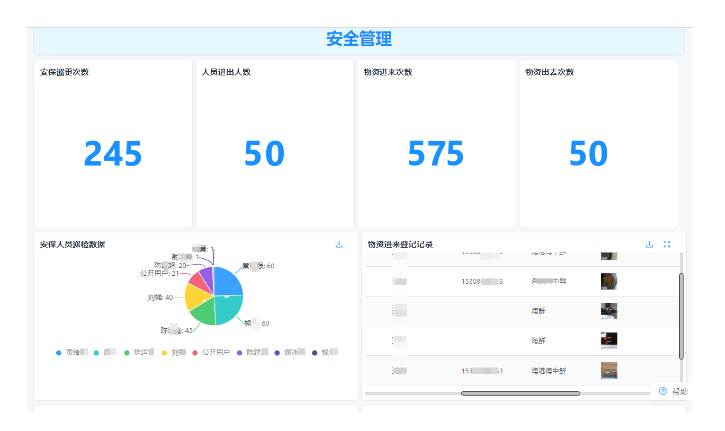
Task: Click the 物资出去次数 card title
Action: point(549,72)
